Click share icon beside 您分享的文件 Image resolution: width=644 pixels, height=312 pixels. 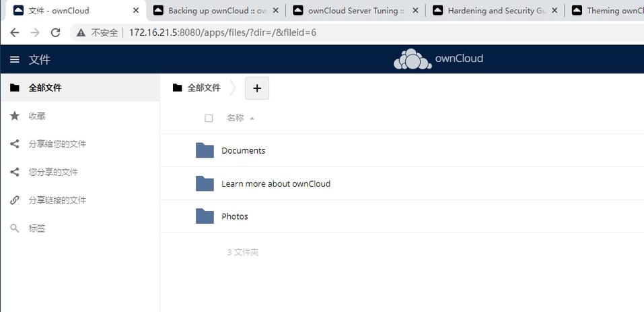[x=15, y=172]
